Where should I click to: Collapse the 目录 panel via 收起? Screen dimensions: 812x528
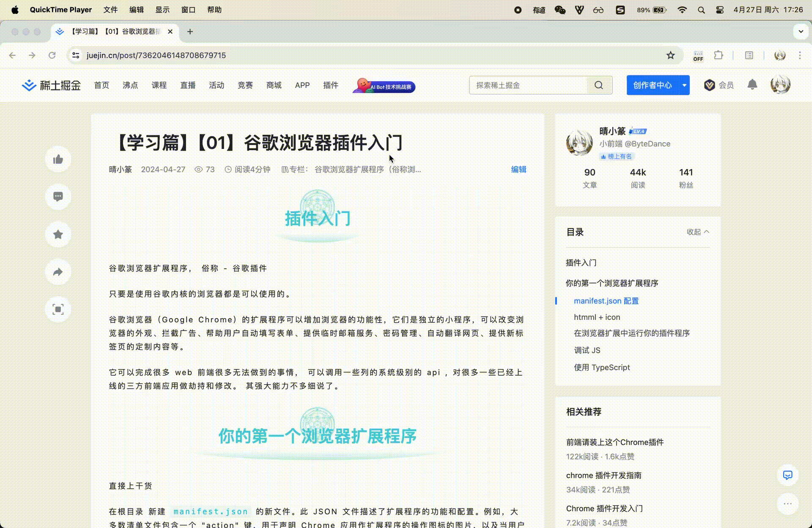point(697,232)
